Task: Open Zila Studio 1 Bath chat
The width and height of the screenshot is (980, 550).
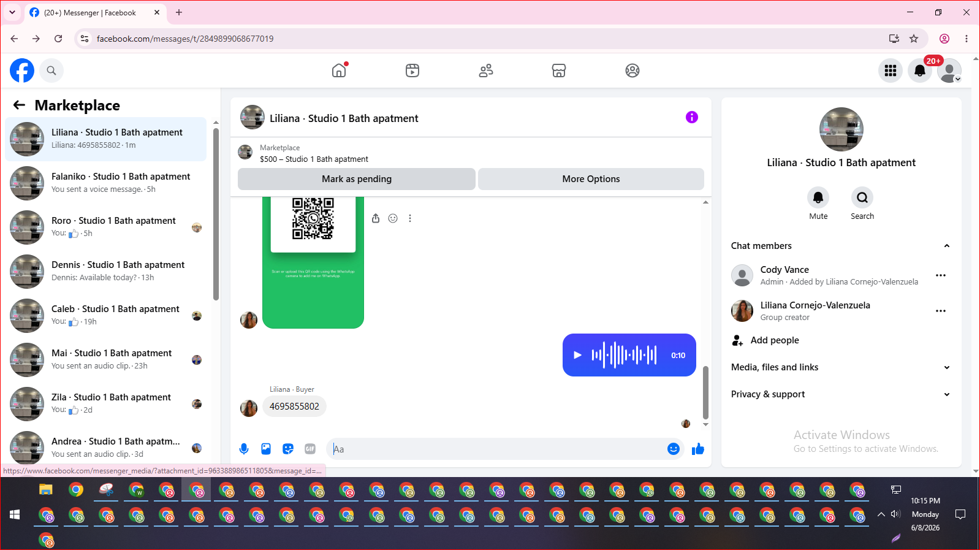Action: [x=106, y=404]
